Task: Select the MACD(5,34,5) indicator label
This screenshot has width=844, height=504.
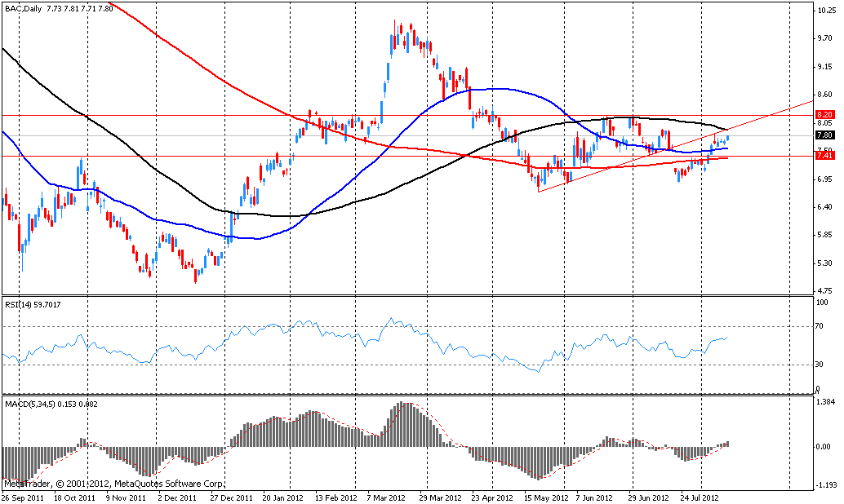Action: [33, 404]
